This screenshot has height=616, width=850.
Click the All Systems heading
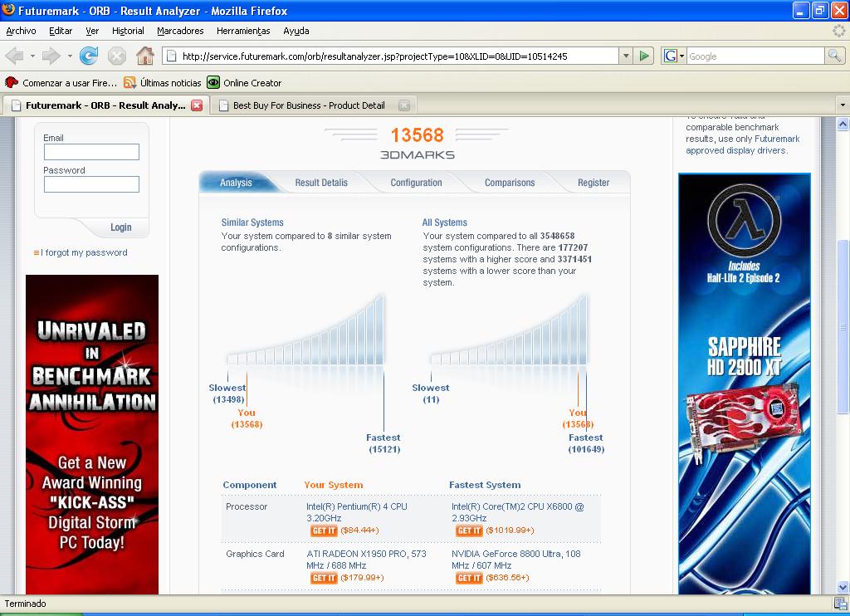445,222
